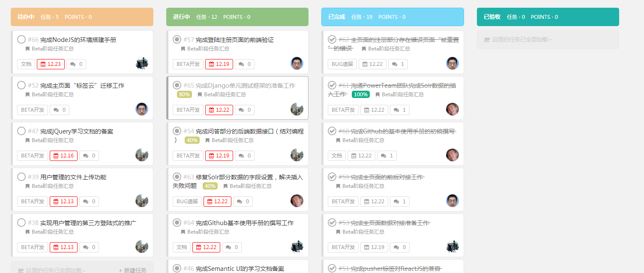Screen dimensions: 644x273
Task: Open completed task 完成主页面的前后对接工作
Action: [x=387, y=177]
